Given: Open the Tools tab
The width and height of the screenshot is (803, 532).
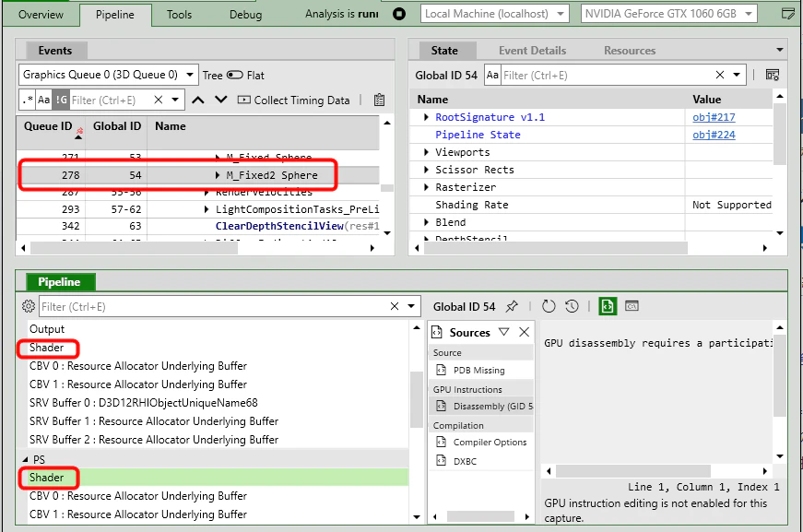Looking at the screenshot, I should point(179,15).
